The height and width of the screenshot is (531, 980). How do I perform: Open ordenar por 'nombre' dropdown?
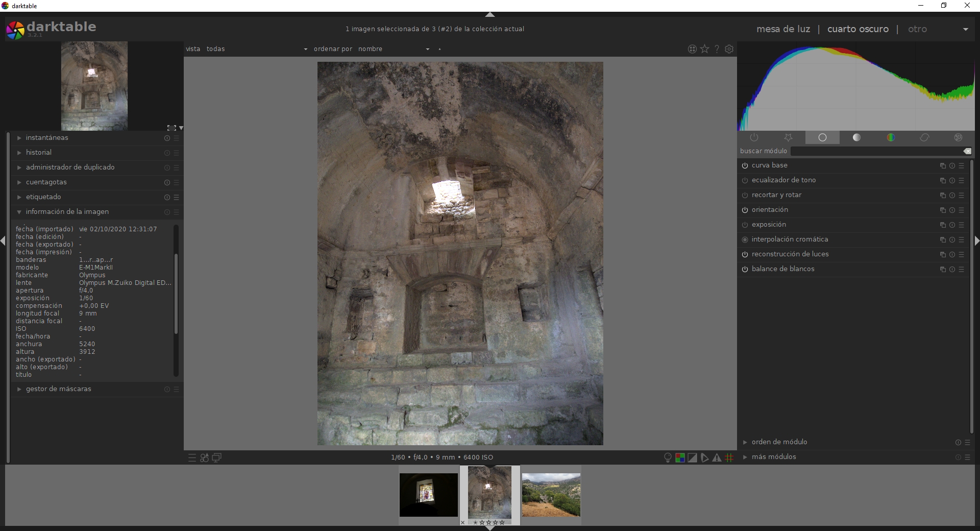[394, 49]
